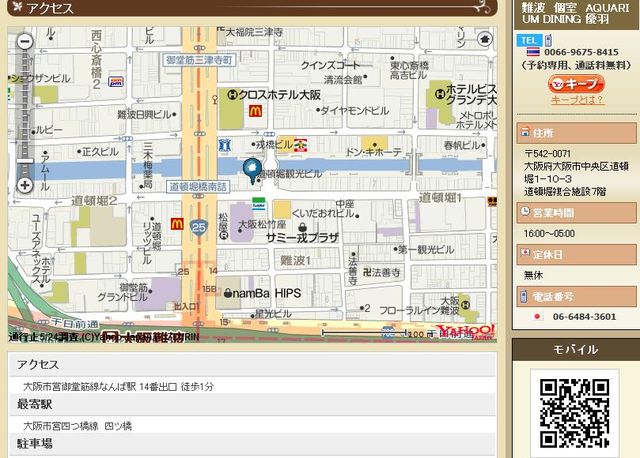Click the phone number 06-6484-3601

[x=584, y=317]
